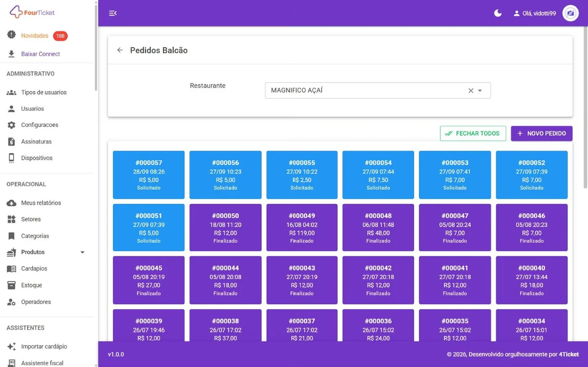588x367 pixels.
Task: Open Meus relatórios cloud icon
Action: pyautogui.click(x=11, y=203)
